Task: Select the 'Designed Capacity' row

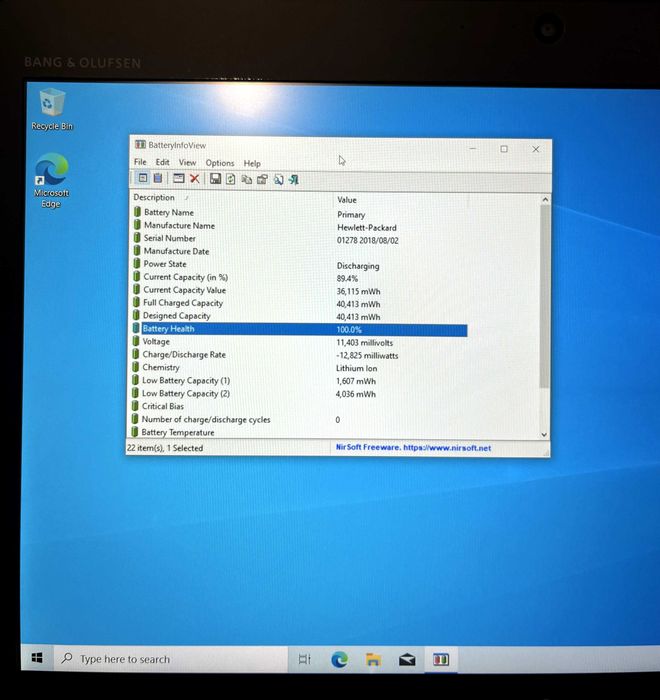Action: [x=299, y=317]
